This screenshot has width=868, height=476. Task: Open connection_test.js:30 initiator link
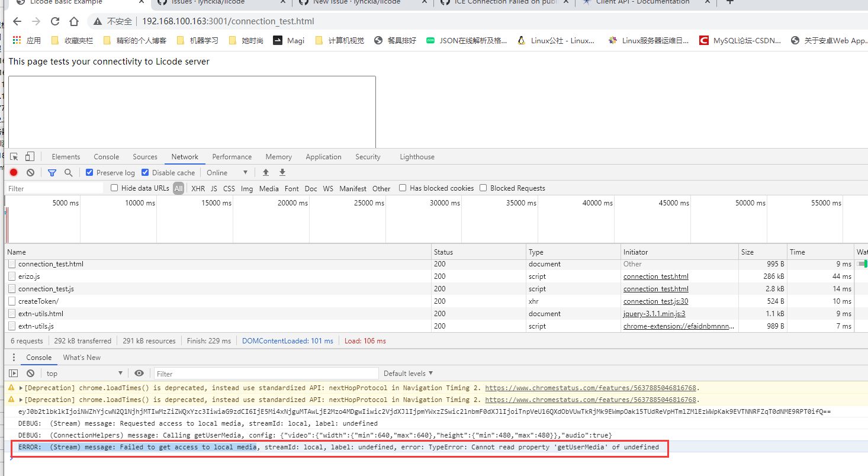coord(655,301)
